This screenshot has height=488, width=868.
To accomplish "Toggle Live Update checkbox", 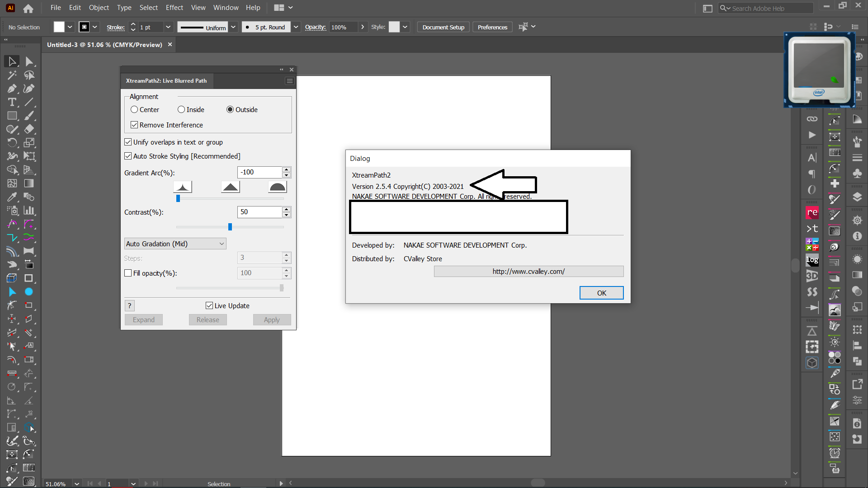I will click(209, 306).
